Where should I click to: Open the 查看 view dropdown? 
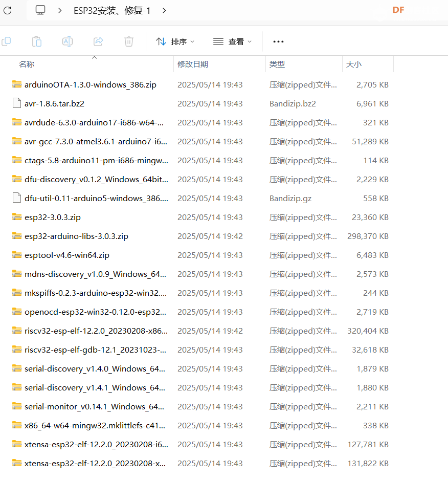click(x=233, y=41)
